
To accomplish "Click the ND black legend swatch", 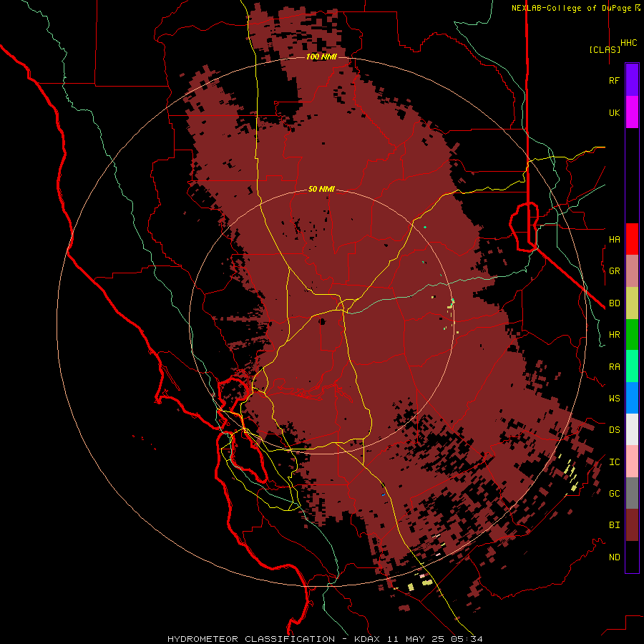I will pyautogui.click(x=632, y=557).
